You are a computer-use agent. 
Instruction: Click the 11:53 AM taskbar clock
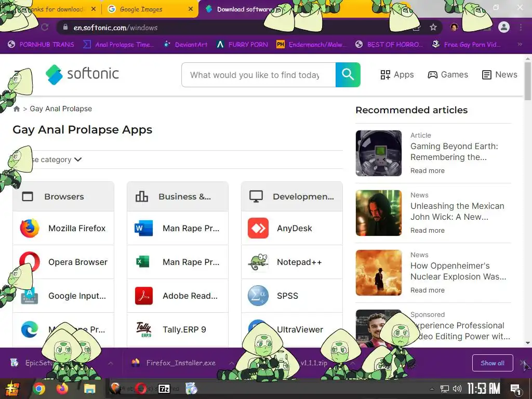(484, 389)
